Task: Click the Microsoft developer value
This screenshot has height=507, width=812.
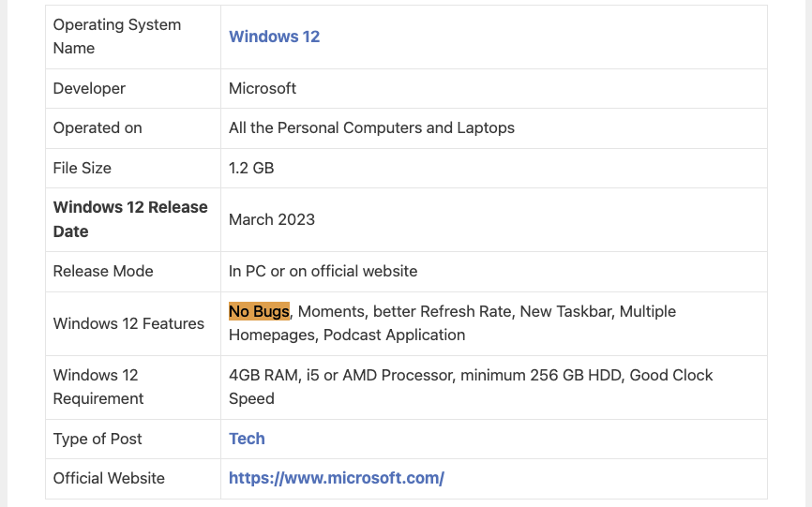Action: (x=263, y=88)
